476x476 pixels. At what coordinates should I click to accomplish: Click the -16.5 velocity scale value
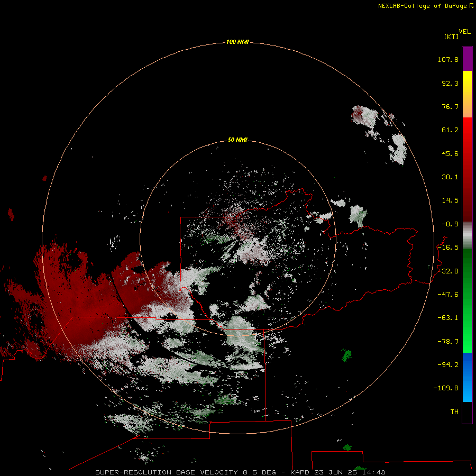[448, 248]
